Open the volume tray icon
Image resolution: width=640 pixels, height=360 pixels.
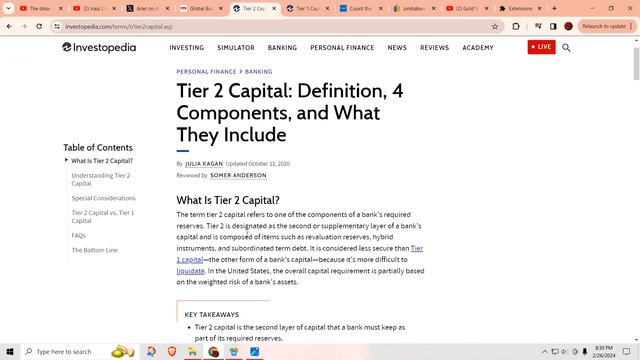pos(564,352)
